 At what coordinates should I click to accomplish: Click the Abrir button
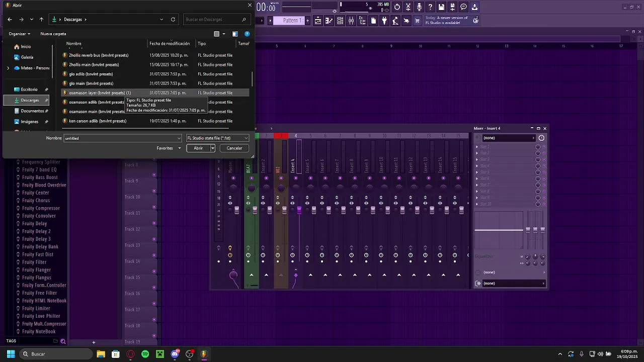pyautogui.click(x=198, y=148)
